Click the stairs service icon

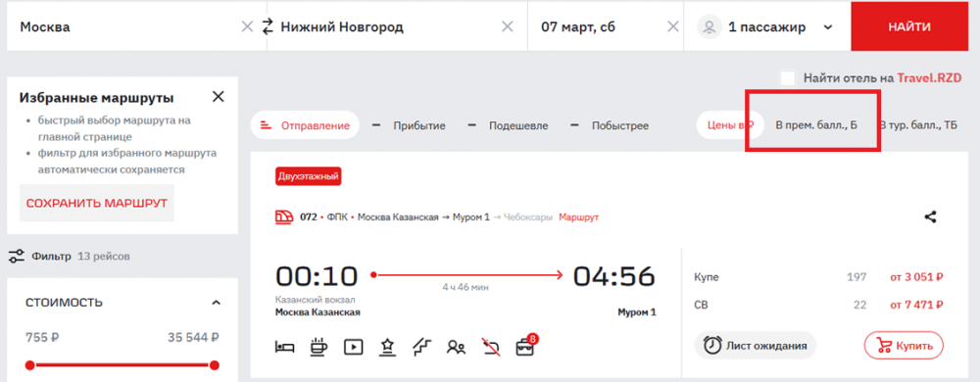(x=421, y=346)
